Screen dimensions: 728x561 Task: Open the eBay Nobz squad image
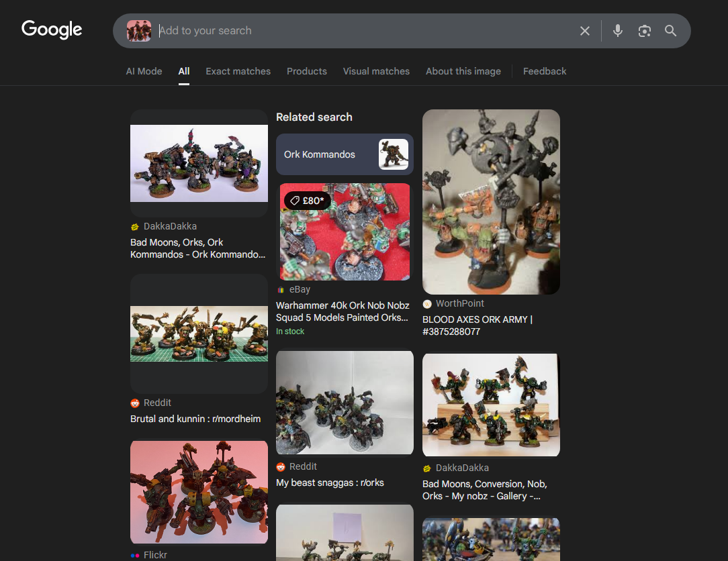coord(345,232)
